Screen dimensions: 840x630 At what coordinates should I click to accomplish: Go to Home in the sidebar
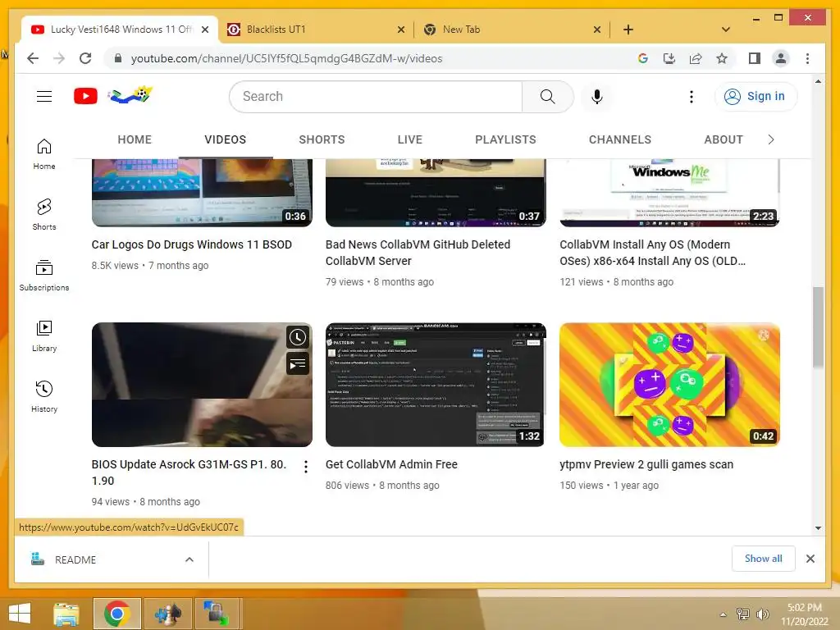tap(44, 153)
